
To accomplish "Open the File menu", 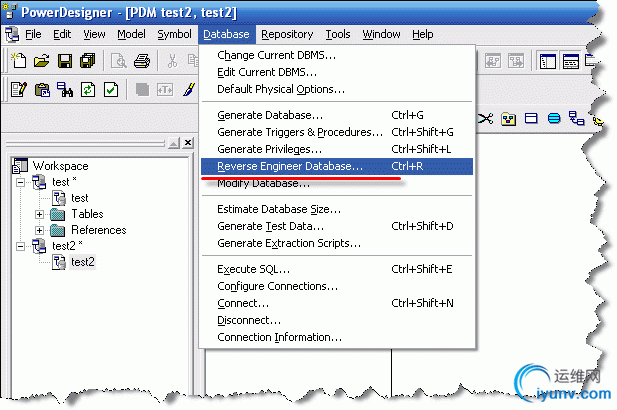I will click(33, 35).
